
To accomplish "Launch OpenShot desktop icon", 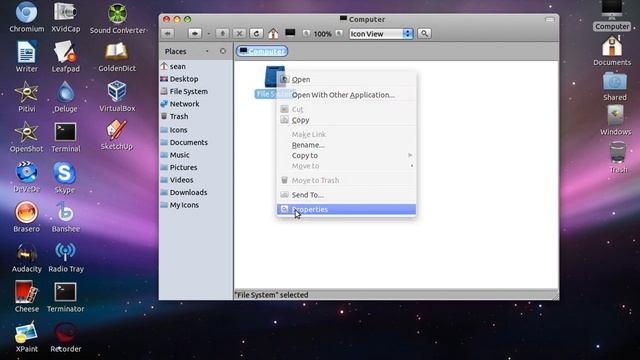I will point(27,137).
